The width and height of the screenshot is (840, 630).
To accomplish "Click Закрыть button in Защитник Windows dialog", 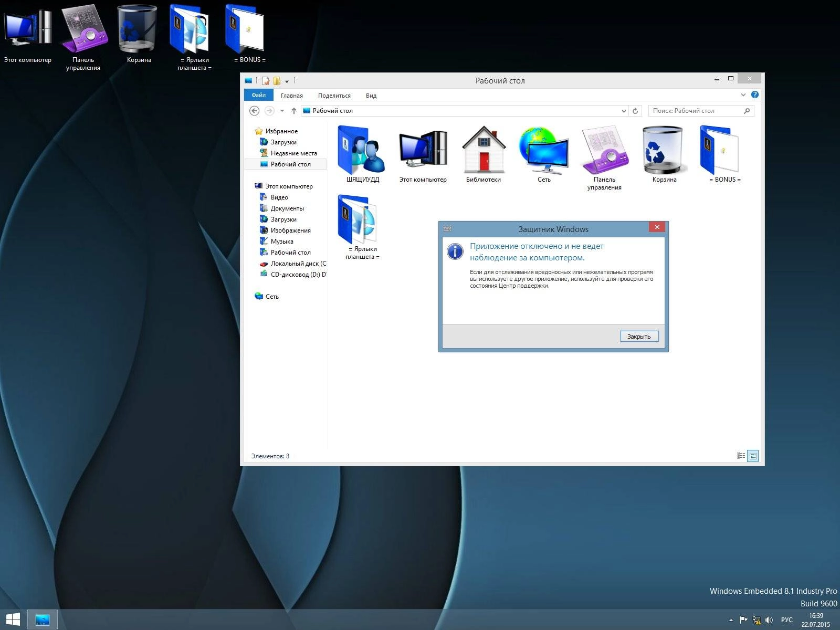I will (639, 337).
